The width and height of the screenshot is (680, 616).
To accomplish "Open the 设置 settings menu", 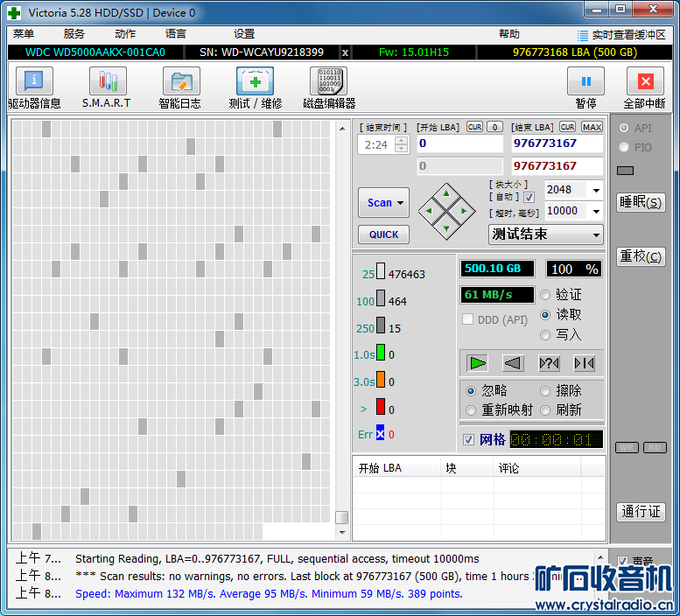I will (x=244, y=34).
